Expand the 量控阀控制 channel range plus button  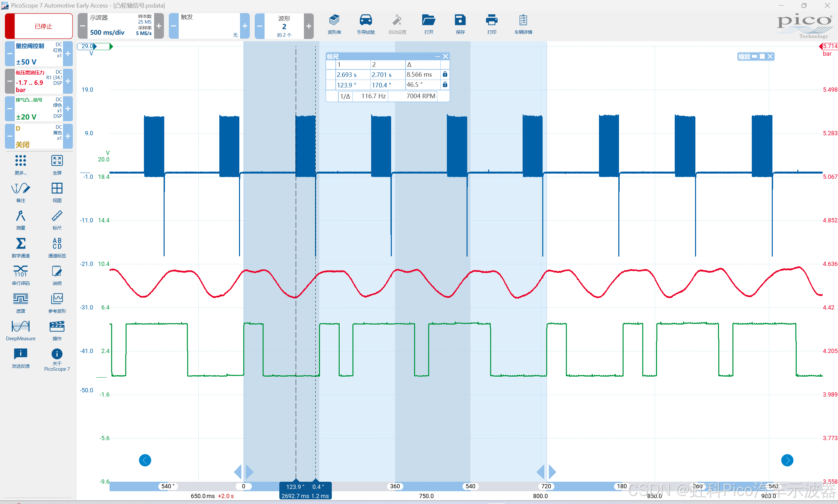pos(68,54)
